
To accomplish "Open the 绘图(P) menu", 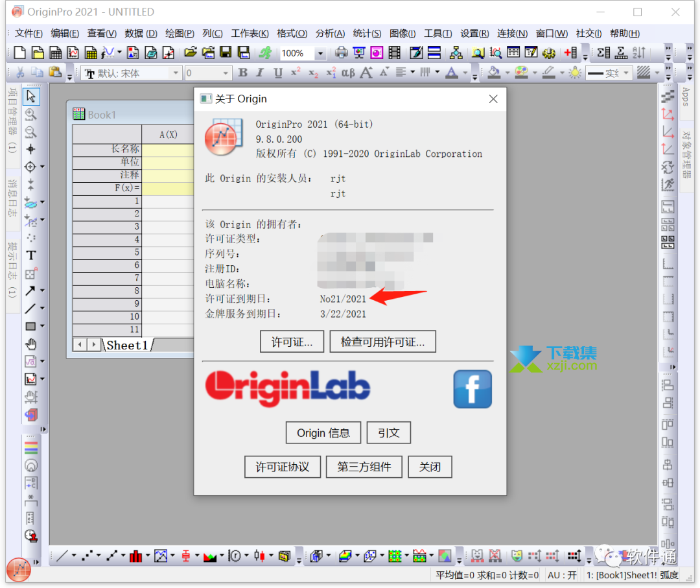I will pyautogui.click(x=180, y=34).
